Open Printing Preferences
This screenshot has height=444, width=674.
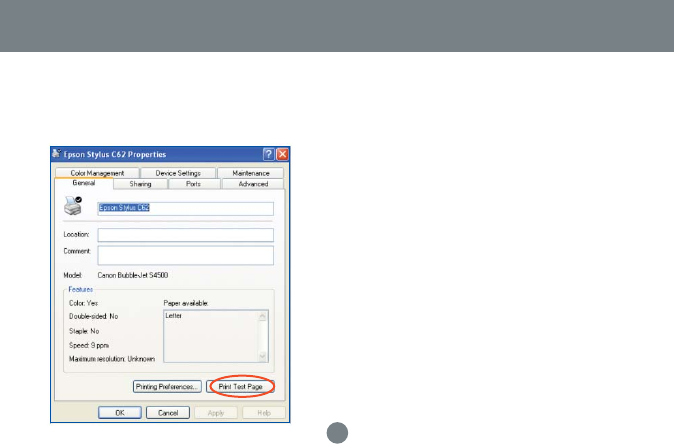[x=167, y=387]
